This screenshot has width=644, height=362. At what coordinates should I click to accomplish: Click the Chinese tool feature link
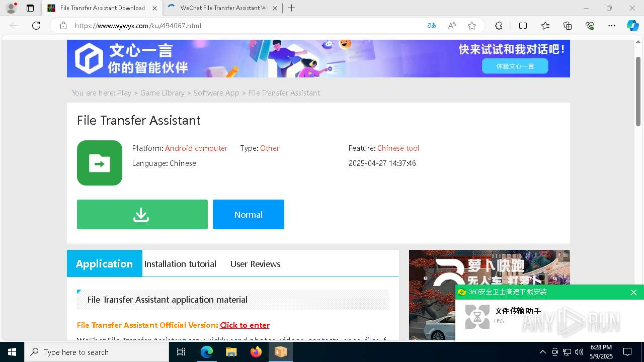398,148
